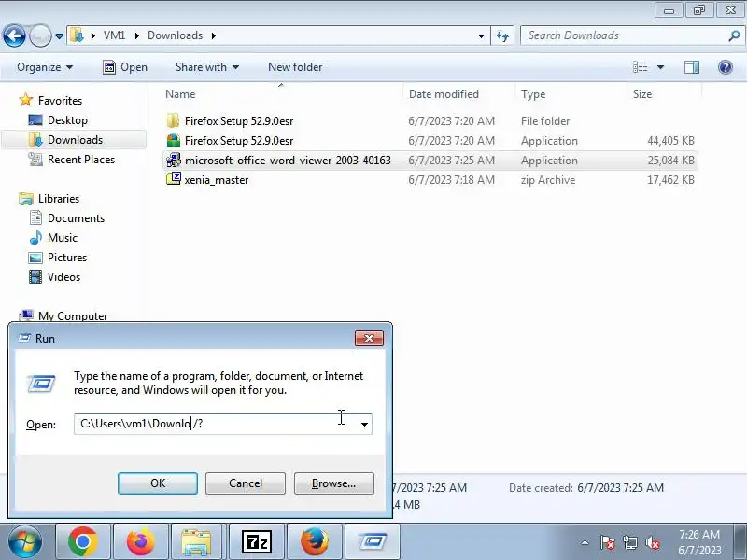Select VM1 in the address breadcrumb
Viewport: 747px width, 560px height.
tap(114, 35)
